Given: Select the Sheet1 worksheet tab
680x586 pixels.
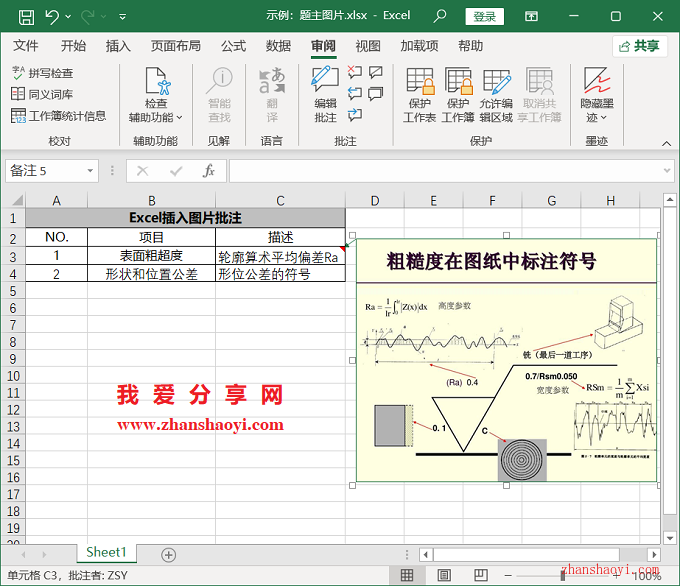Looking at the screenshot, I should click(x=106, y=552).
